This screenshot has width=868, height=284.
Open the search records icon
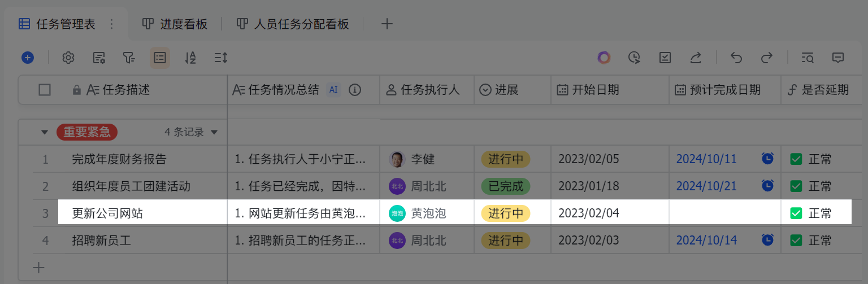[808, 58]
